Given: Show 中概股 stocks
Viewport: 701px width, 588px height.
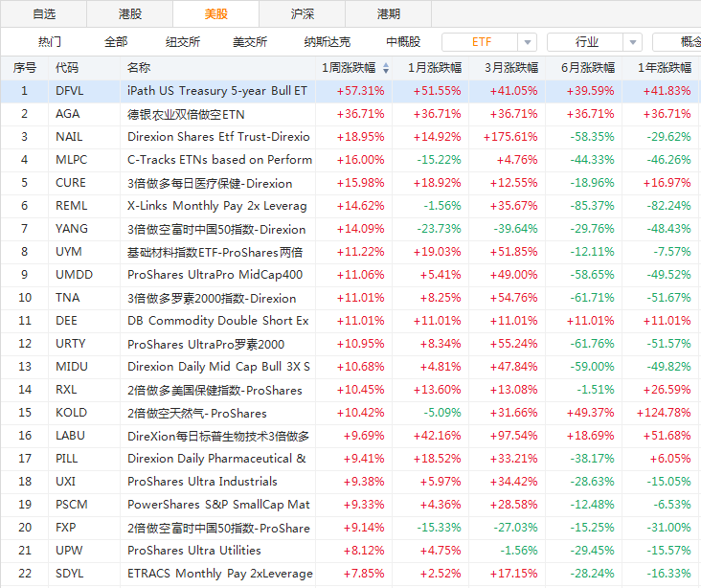Looking at the screenshot, I should (x=403, y=42).
